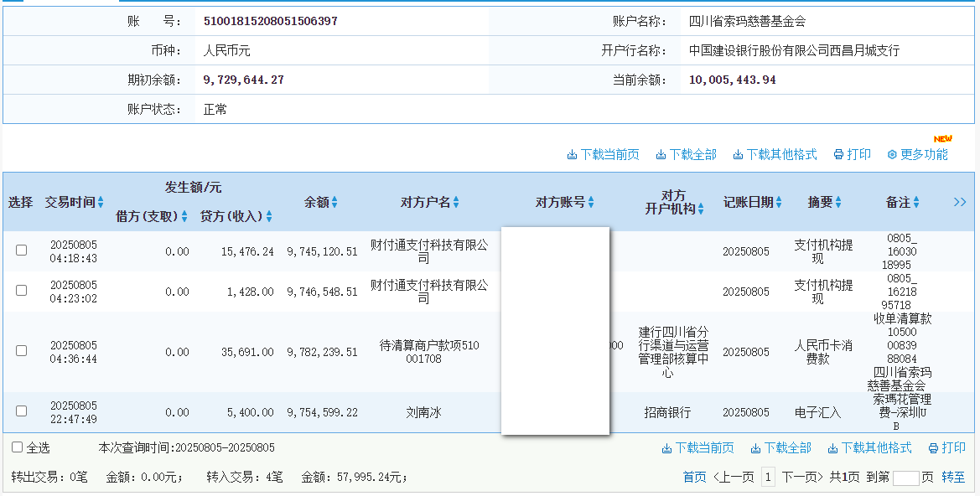Click counterparty 刘南冰
980x496 pixels.
[x=423, y=412]
